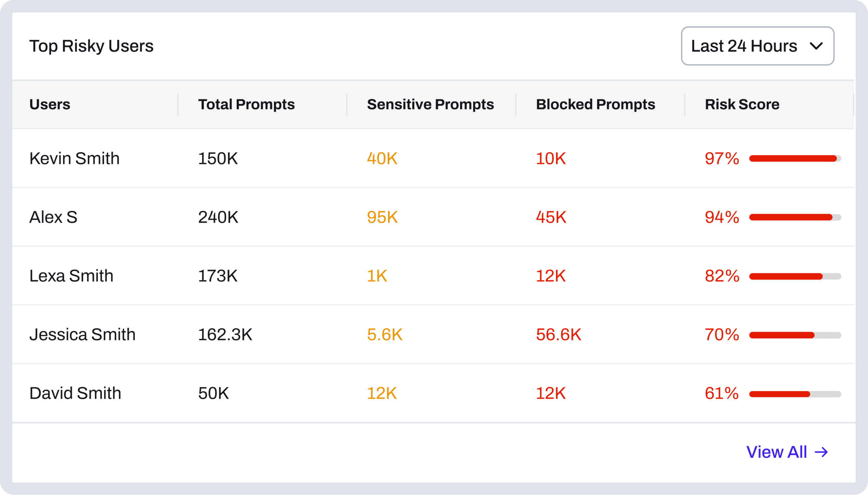Image resolution: width=868 pixels, height=495 pixels.
Task: Select the Kevin Smith user row
Action: coord(433,158)
